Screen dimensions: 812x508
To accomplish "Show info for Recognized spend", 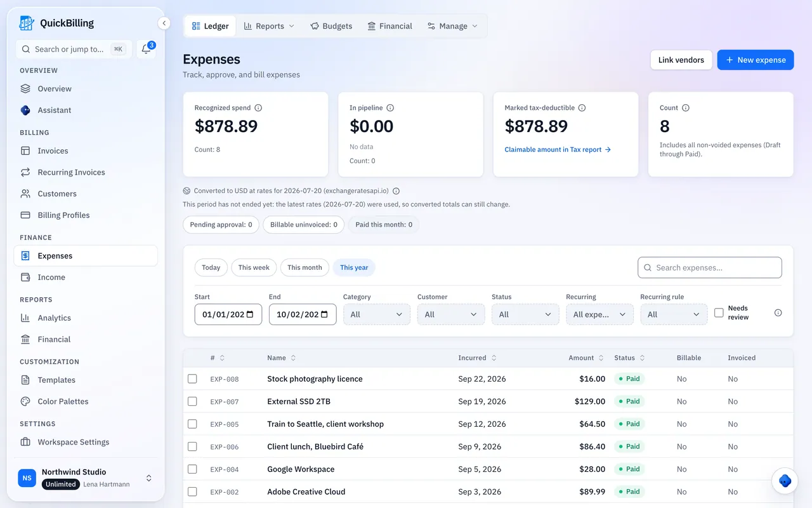I will 258,108.
